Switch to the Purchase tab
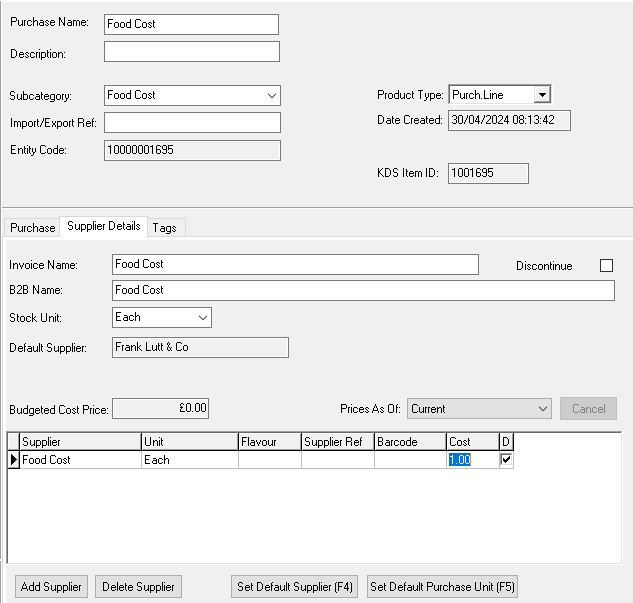 click(x=33, y=228)
